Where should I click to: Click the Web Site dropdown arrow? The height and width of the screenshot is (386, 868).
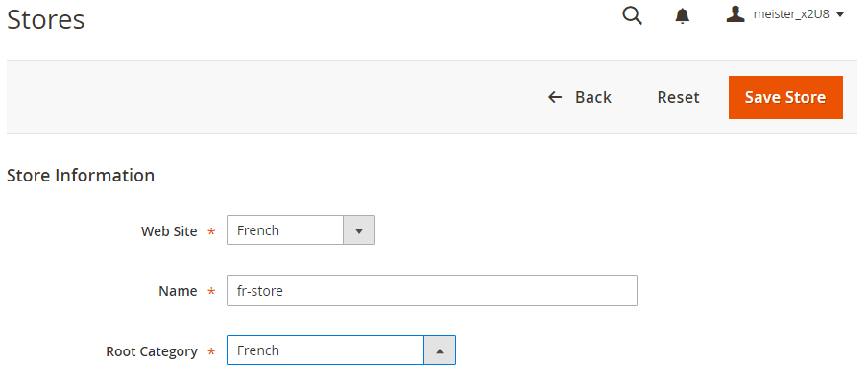pyautogui.click(x=359, y=230)
